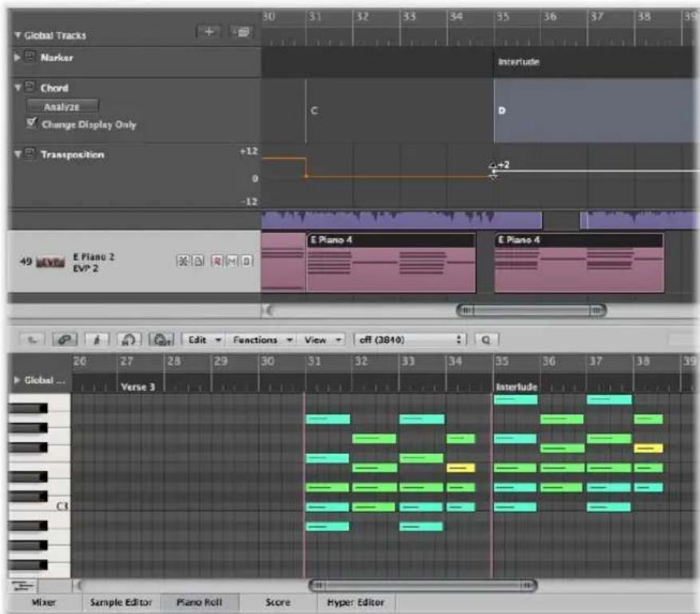
Task: Click the C3 key on the piano keyboard
Action: pos(39,506)
